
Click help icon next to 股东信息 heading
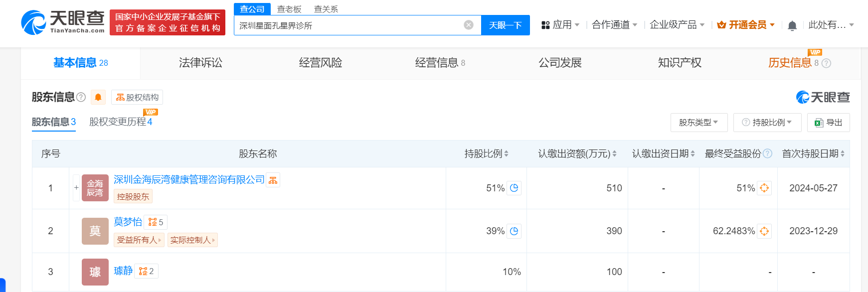click(81, 97)
